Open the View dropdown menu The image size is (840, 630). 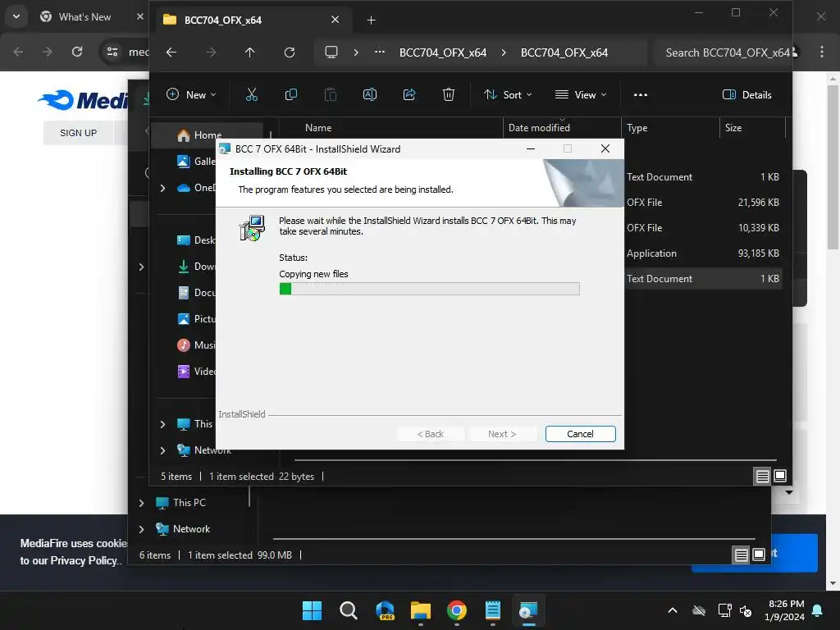point(581,95)
